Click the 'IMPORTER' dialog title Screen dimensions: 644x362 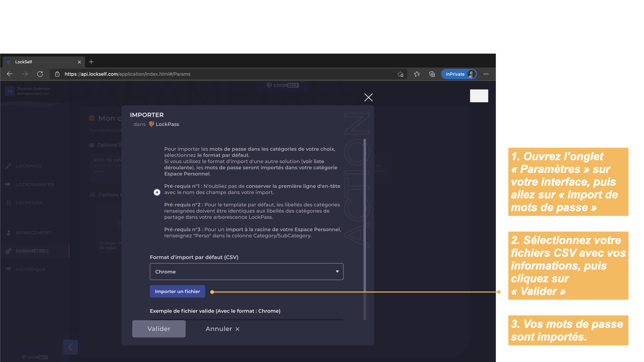tap(147, 115)
